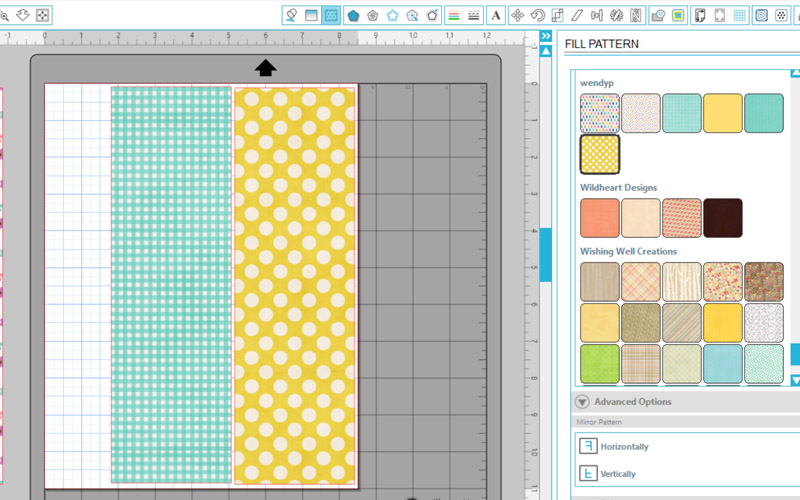The image size is (800, 500).
Task: Click the pentagon with eyedropper icon
Action: (432, 15)
